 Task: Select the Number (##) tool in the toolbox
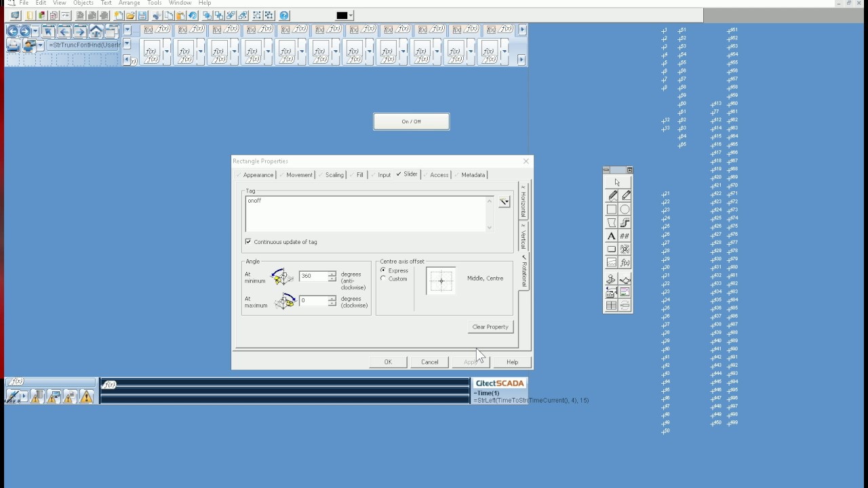(625, 236)
